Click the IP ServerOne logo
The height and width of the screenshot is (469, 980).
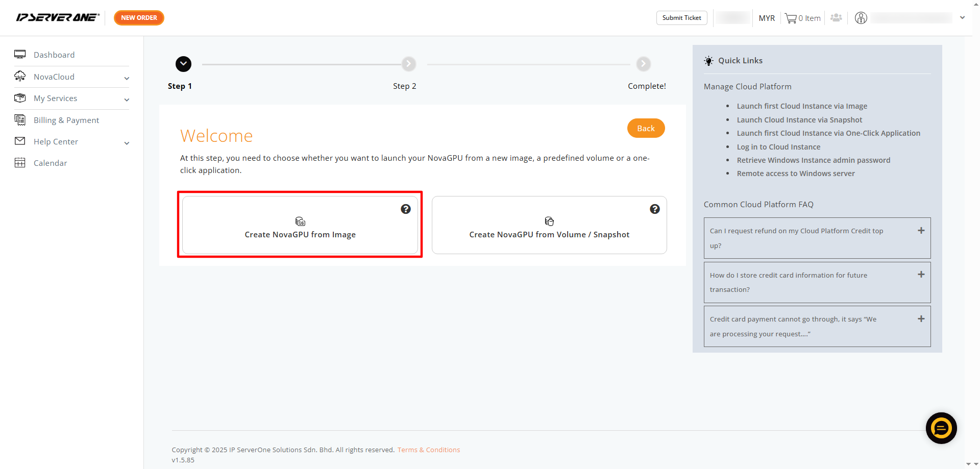point(58,17)
